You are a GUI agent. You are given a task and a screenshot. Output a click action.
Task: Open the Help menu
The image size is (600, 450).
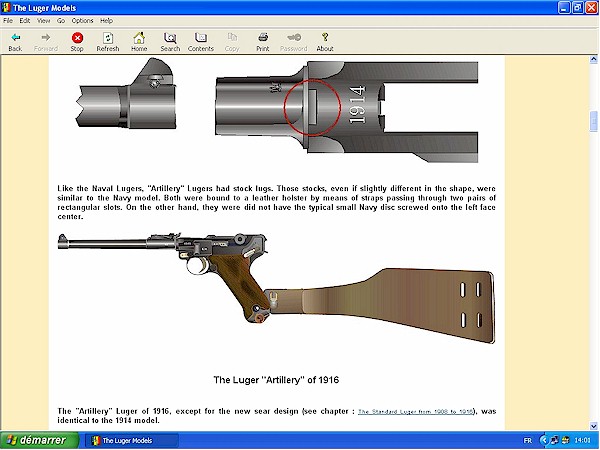[x=106, y=21]
